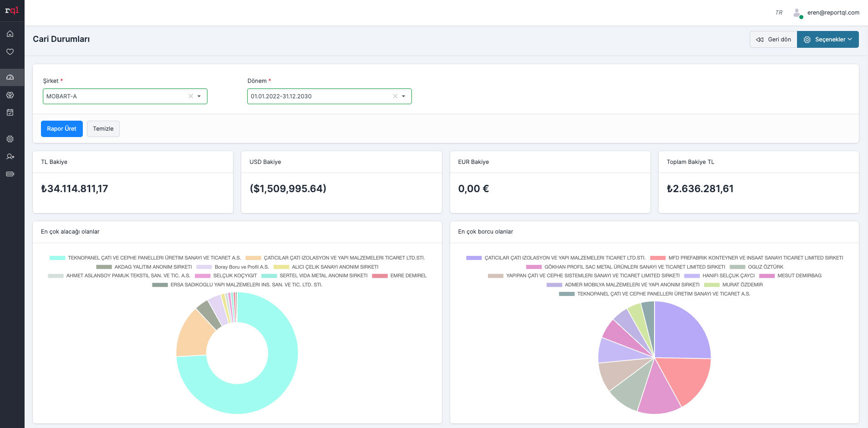Screen dimensions: 868x428
Task: Open user management icon in sidebar
Action: click(10, 157)
